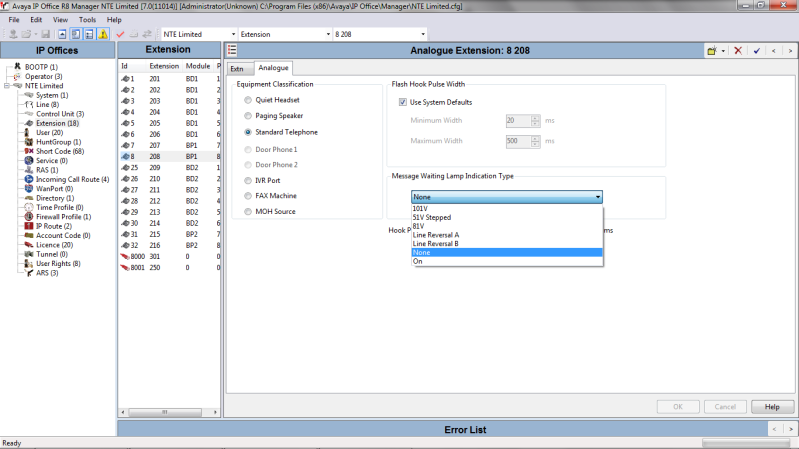The image size is (799, 449).
Task: Select the Quiet Headset radio button
Action: (x=248, y=100)
